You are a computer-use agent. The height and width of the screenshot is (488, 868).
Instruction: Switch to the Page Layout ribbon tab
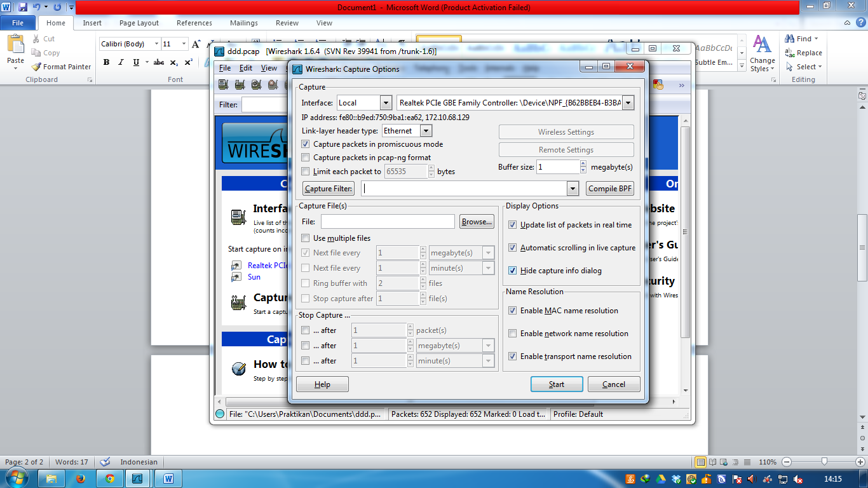click(x=139, y=23)
